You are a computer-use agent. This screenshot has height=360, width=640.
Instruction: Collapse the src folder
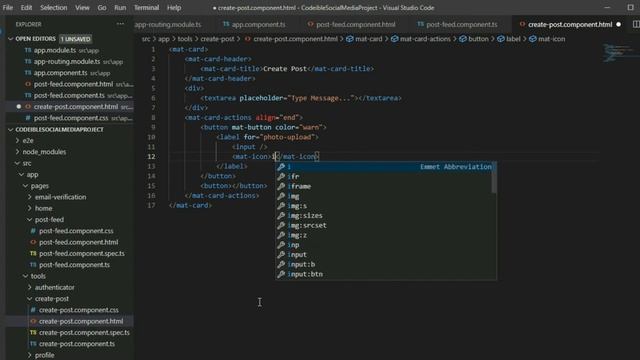click(17, 163)
